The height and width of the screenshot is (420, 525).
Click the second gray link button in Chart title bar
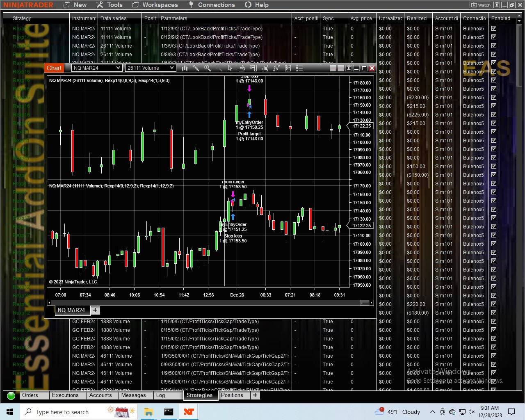(341, 68)
